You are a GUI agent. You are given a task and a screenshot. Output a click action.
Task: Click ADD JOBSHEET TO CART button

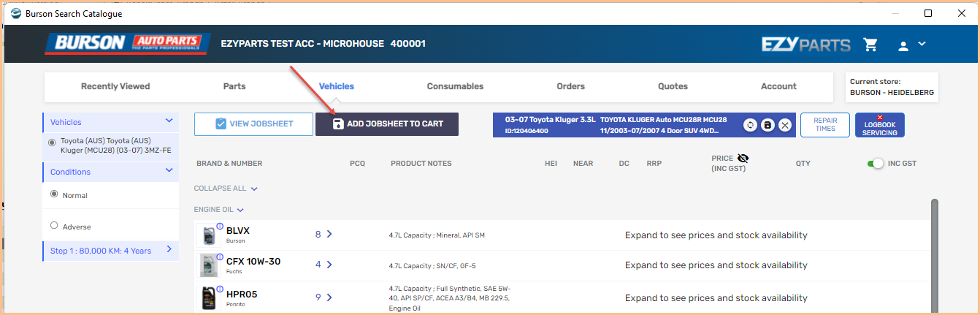[387, 124]
